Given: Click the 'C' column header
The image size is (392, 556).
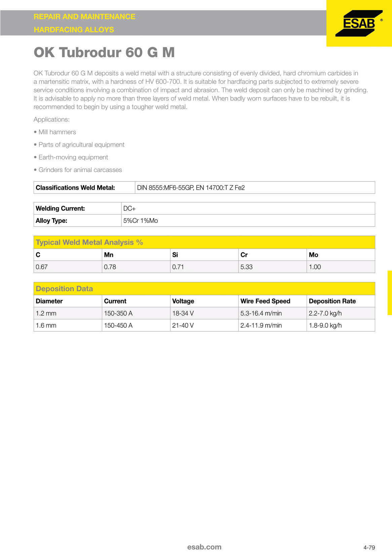Looking at the screenshot, I should point(68,255).
